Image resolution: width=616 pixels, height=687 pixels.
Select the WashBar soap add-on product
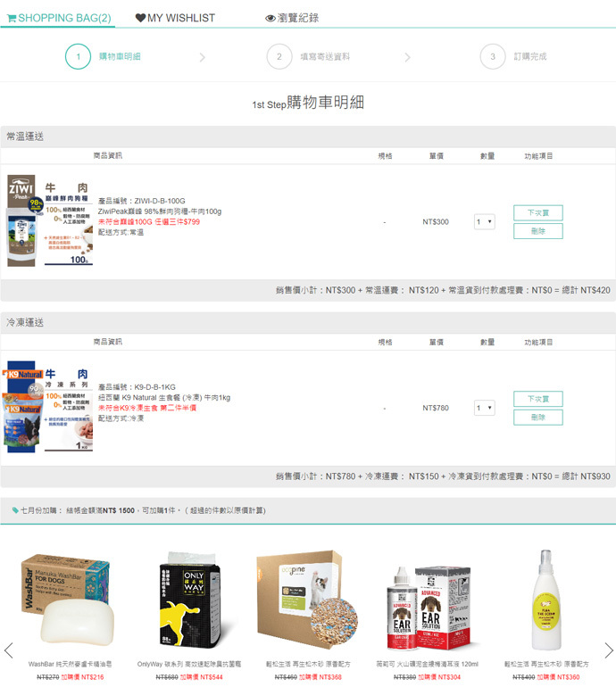click(71, 600)
